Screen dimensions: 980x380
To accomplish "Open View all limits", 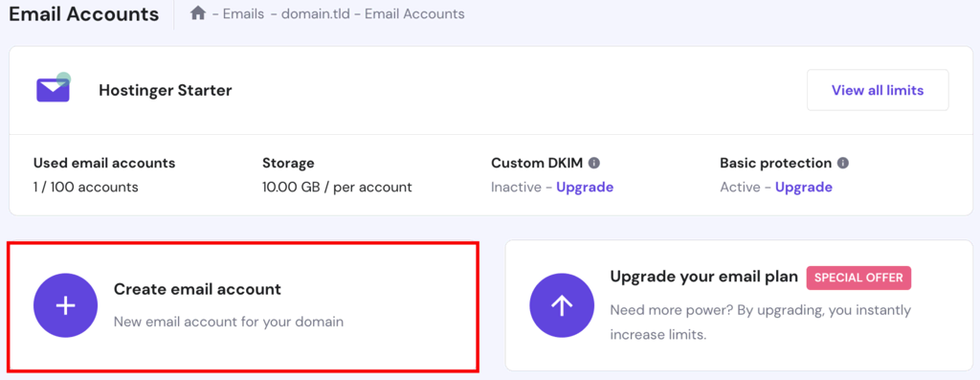I will 878,90.
